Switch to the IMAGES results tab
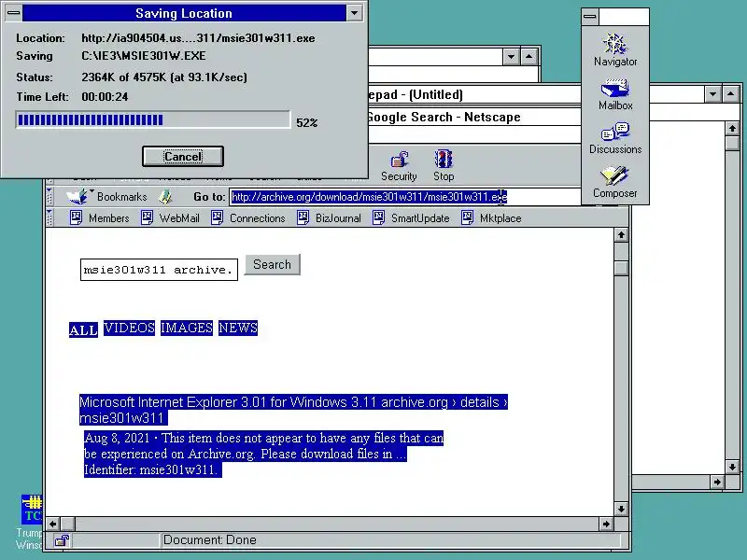The height and width of the screenshot is (560, 747). (x=186, y=328)
